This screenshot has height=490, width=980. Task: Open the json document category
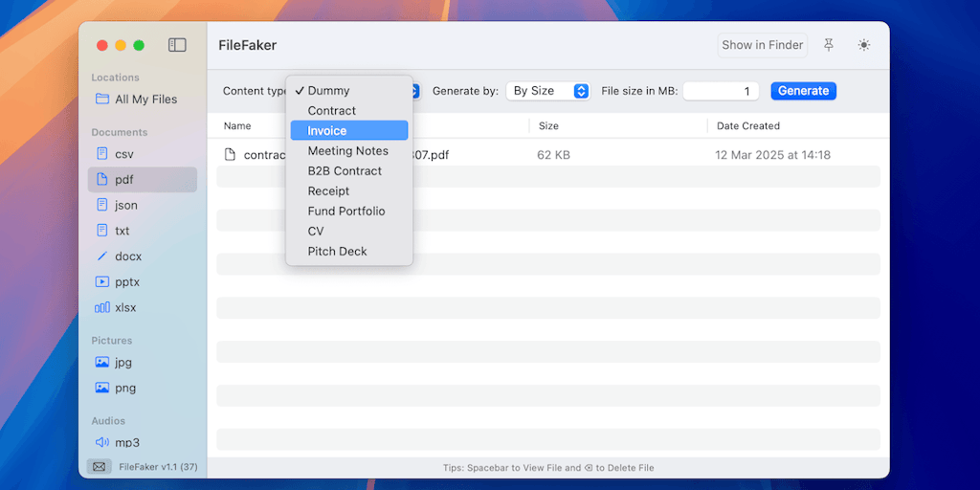125,205
